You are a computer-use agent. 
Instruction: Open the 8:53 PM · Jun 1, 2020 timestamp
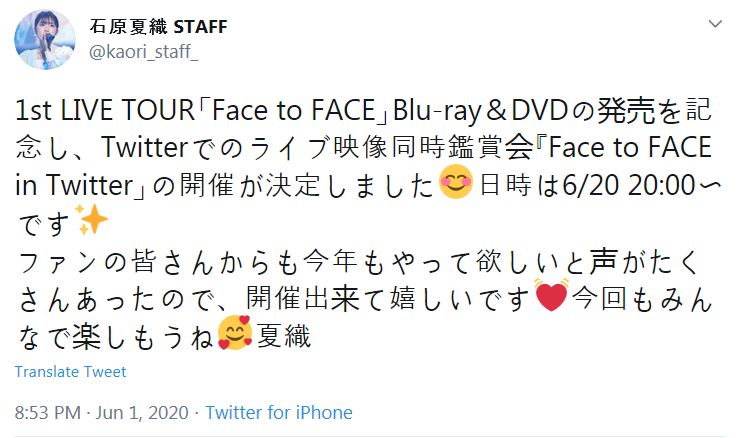point(99,412)
